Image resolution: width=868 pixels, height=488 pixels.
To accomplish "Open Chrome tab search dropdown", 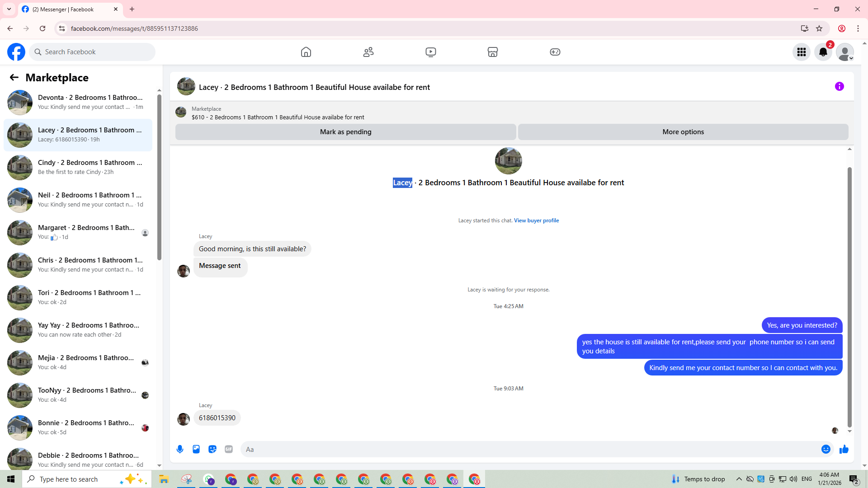I will (x=9, y=9).
